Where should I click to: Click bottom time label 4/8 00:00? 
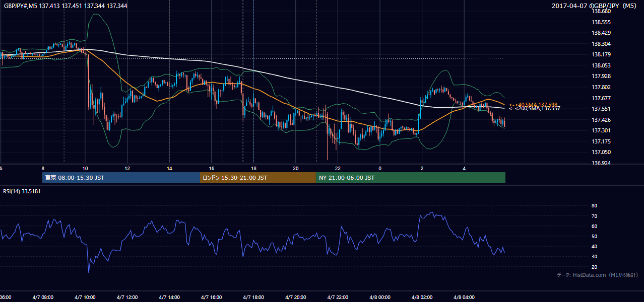[x=379, y=297]
